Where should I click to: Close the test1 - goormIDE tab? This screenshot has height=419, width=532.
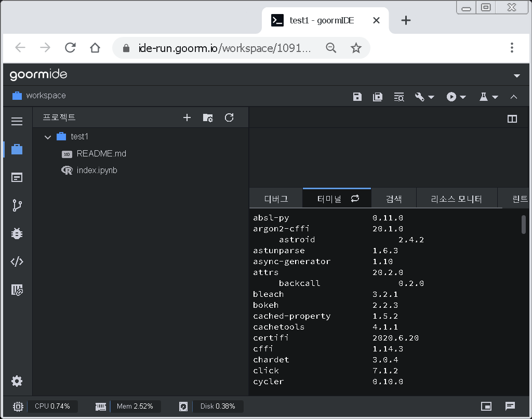[x=376, y=20]
